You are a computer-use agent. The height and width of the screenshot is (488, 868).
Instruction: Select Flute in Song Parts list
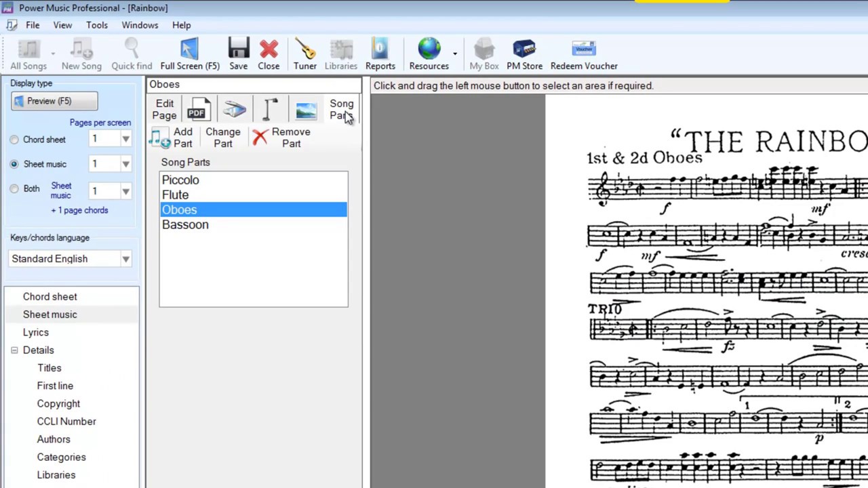point(254,195)
